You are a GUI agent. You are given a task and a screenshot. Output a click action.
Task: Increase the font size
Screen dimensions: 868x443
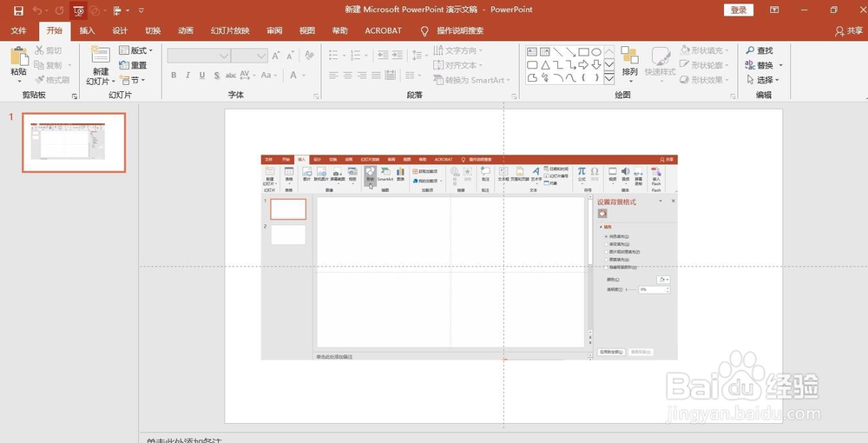coord(276,56)
